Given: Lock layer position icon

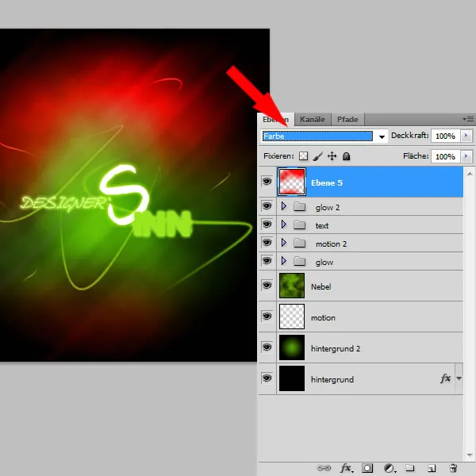Looking at the screenshot, I should (x=332, y=157).
